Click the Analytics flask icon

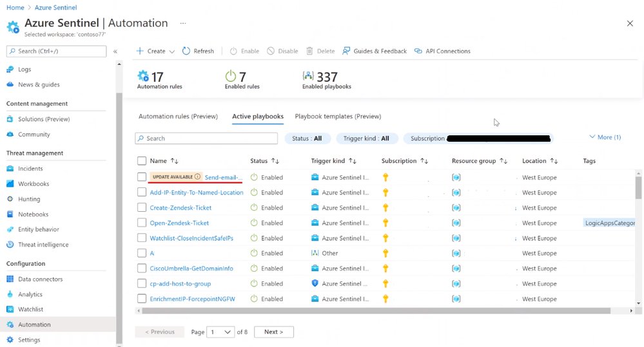[10, 294]
